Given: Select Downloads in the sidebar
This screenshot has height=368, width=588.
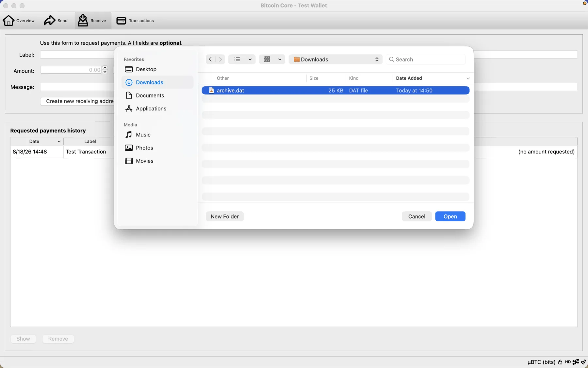Looking at the screenshot, I should tap(157, 82).
